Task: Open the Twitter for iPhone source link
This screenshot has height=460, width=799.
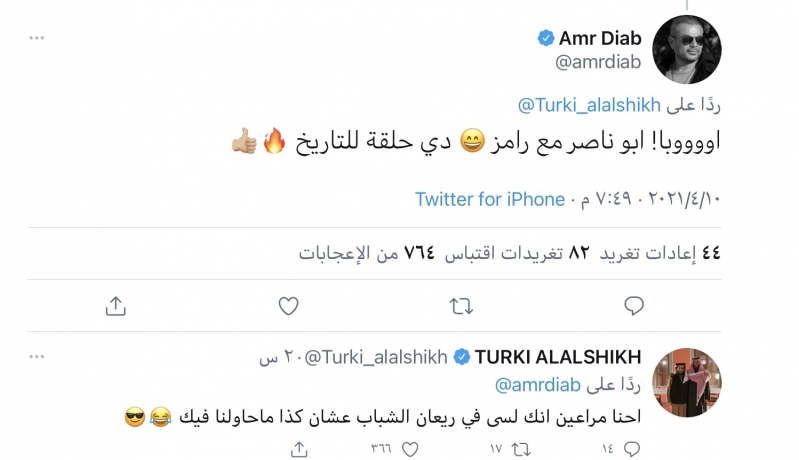Action: click(x=490, y=199)
